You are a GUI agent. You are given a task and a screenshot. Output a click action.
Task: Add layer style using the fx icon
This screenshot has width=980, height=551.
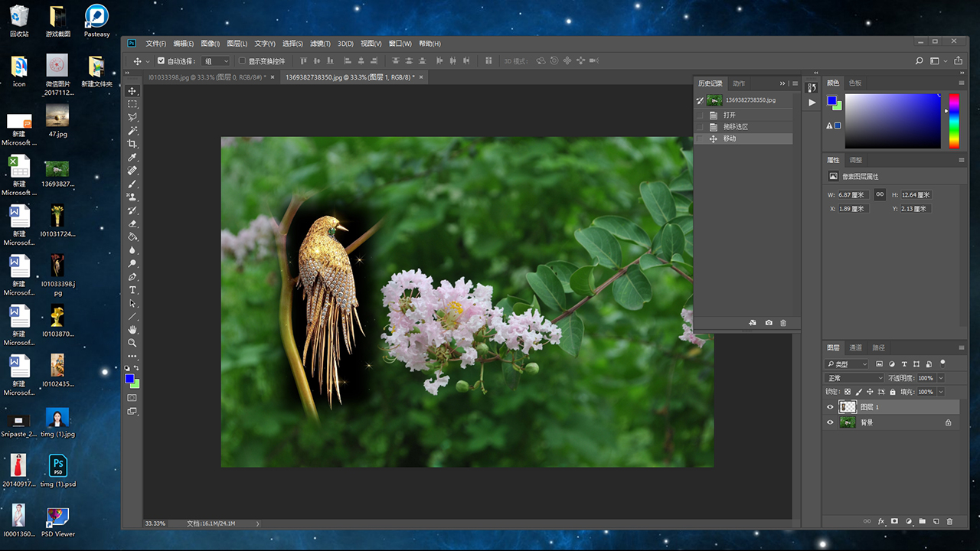[x=881, y=521]
